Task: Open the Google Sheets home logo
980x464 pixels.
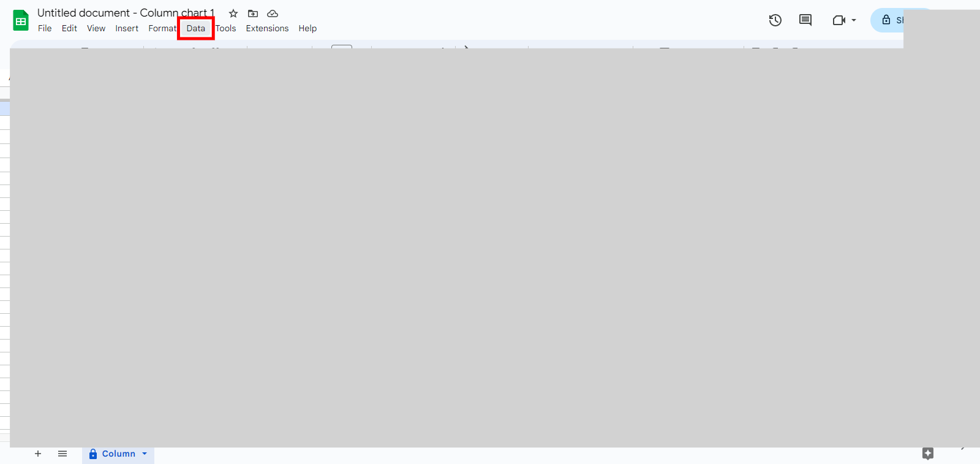Action: [21, 20]
